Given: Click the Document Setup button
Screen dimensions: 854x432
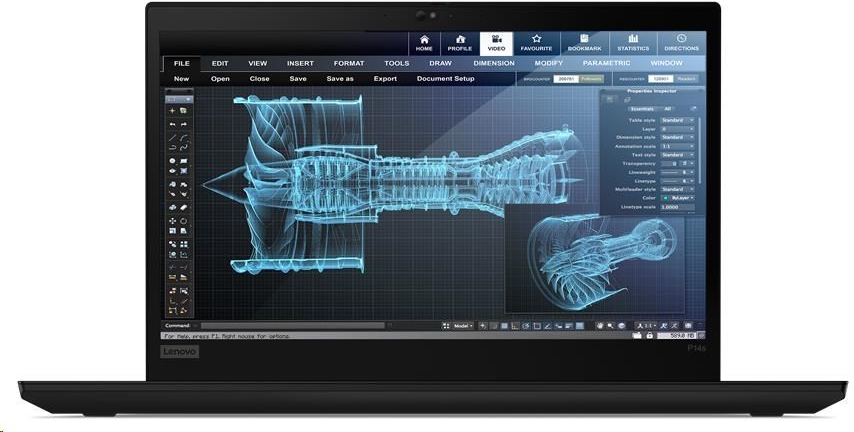Looking at the screenshot, I should [x=446, y=78].
